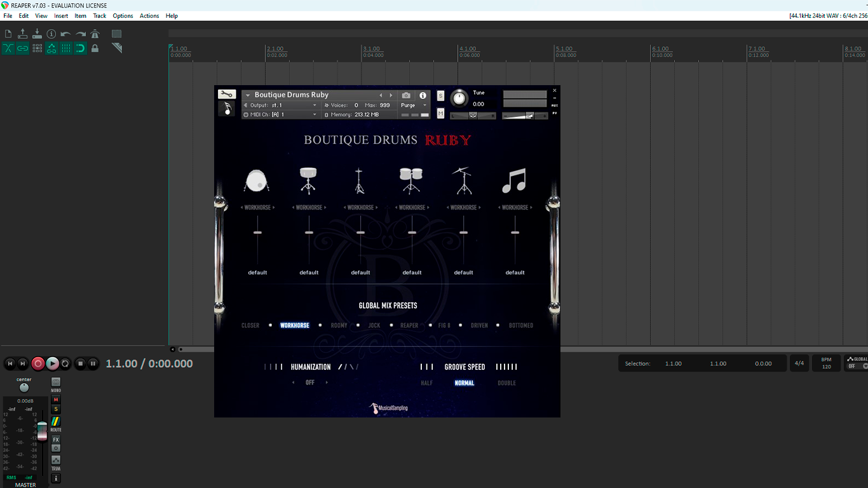Screen dimensions: 868x488
Task: Click the transport Stop button
Action: 80,363
